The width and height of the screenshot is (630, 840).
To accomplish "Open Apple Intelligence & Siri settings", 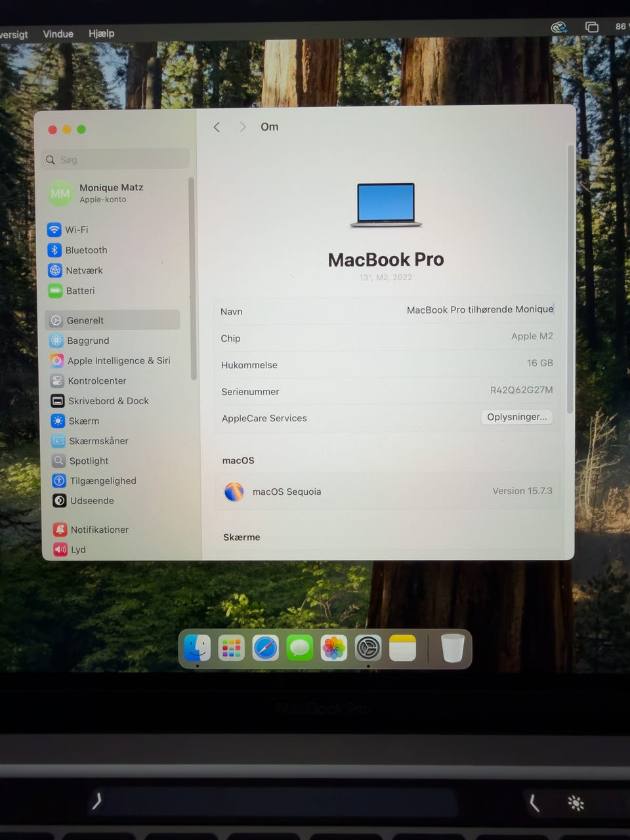I will [110, 361].
